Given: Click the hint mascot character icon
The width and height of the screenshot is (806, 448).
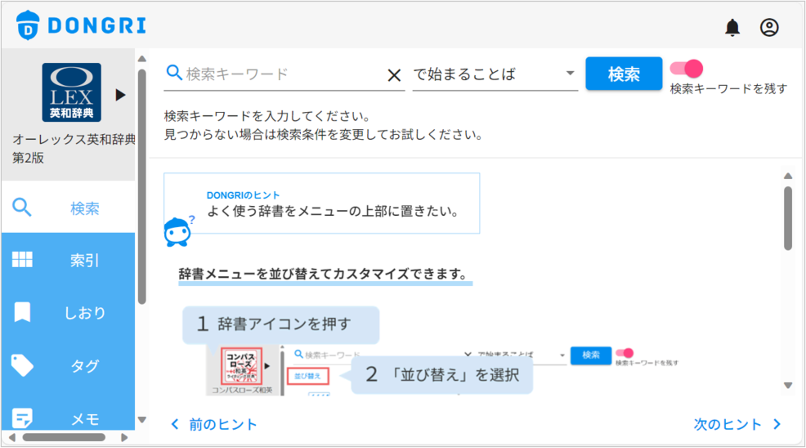Looking at the screenshot, I should [x=178, y=232].
